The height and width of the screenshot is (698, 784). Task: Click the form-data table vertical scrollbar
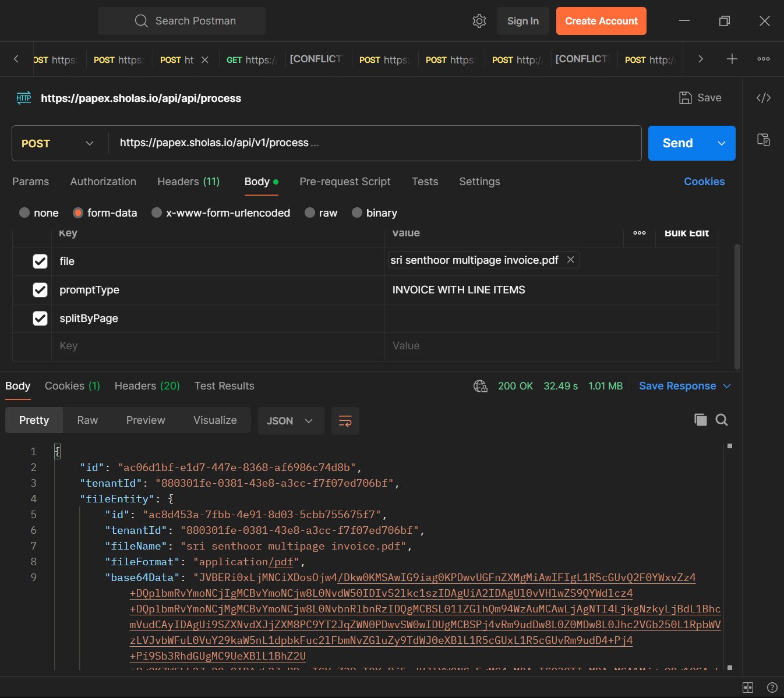pyautogui.click(x=737, y=307)
